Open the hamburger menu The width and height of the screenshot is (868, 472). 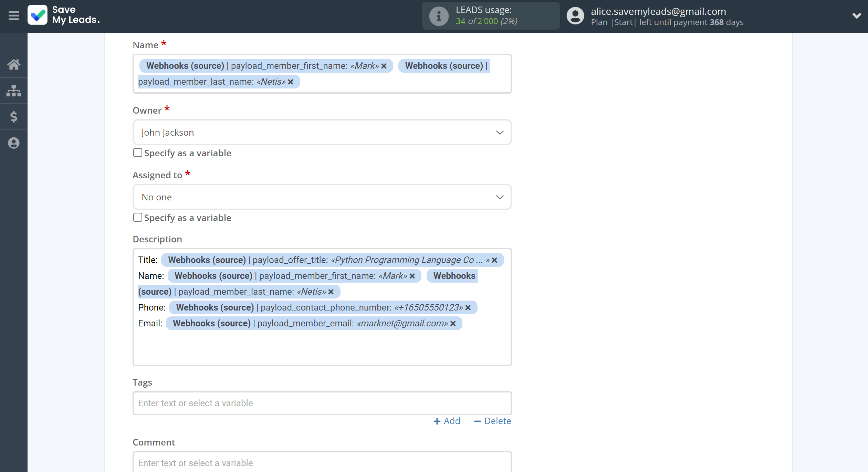(x=14, y=15)
